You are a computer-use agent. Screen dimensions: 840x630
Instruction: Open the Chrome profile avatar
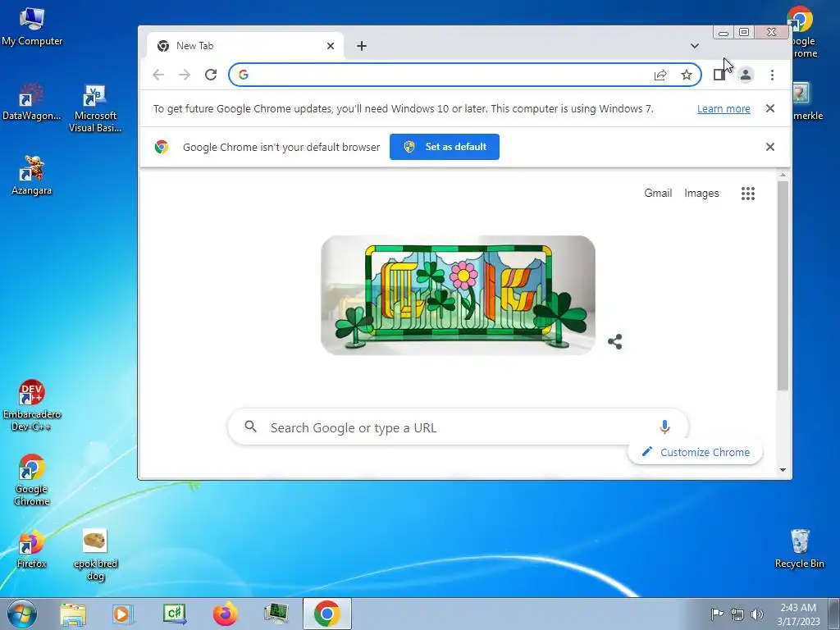coord(745,75)
